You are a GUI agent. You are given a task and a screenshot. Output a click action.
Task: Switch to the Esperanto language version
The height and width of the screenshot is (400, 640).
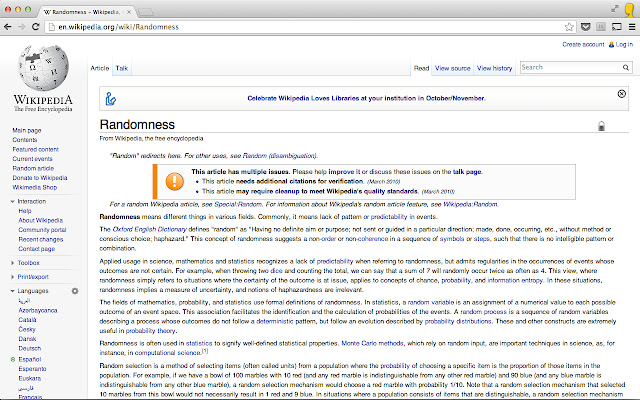32,369
